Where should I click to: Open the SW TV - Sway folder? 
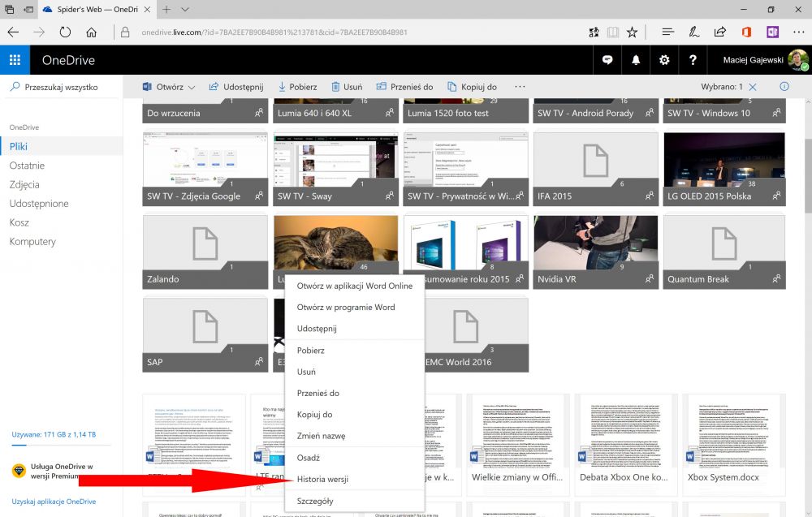(335, 170)
